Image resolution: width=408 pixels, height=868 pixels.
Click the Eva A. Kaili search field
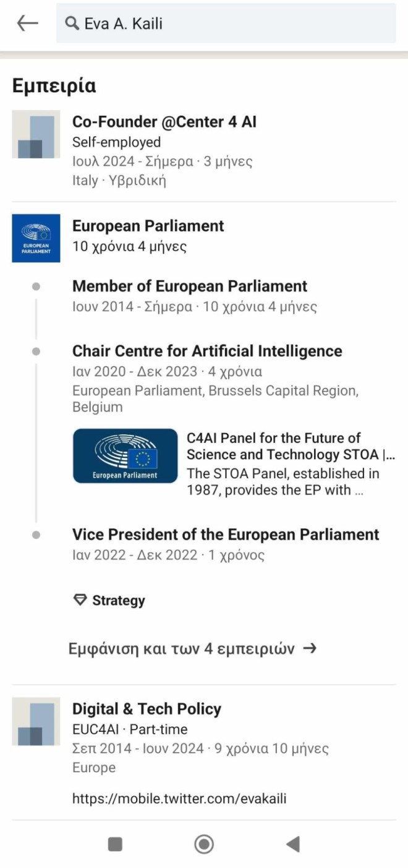226,24
